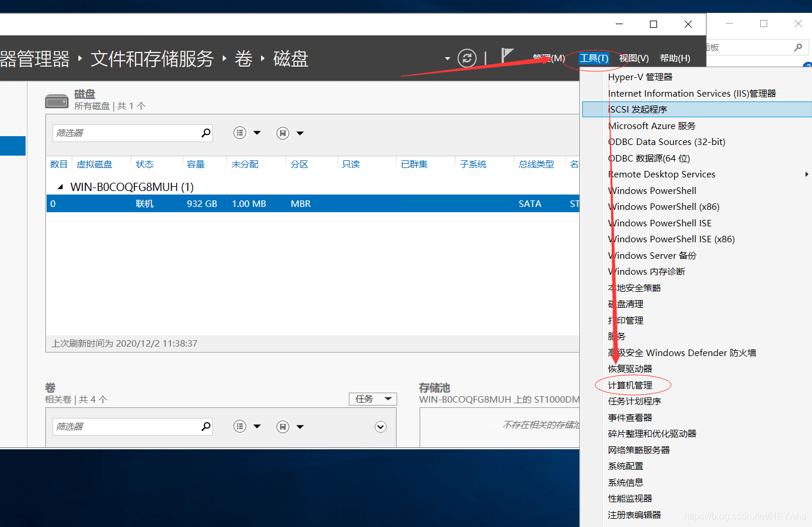
Task: Click the save icon in the volume panel toolbar
Action: pyautogui.click(x=282, y=426)
